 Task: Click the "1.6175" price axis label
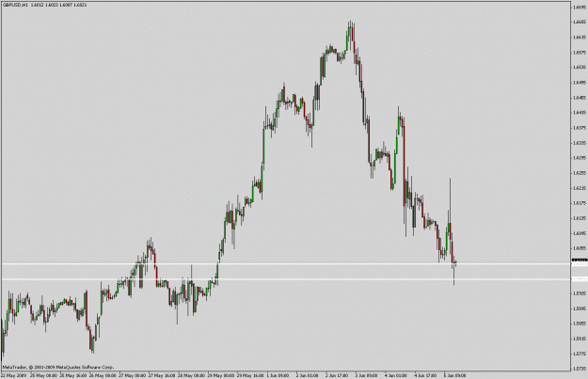click(580, 203)
